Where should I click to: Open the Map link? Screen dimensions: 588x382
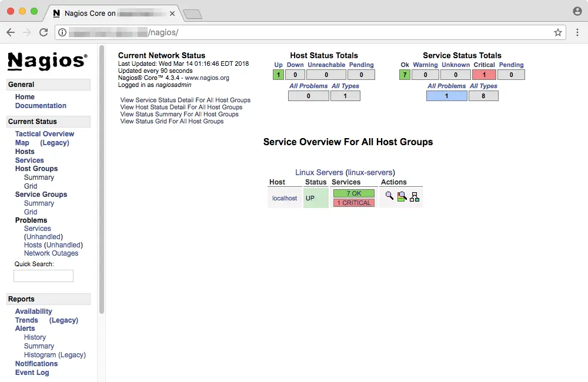point(22,143)
